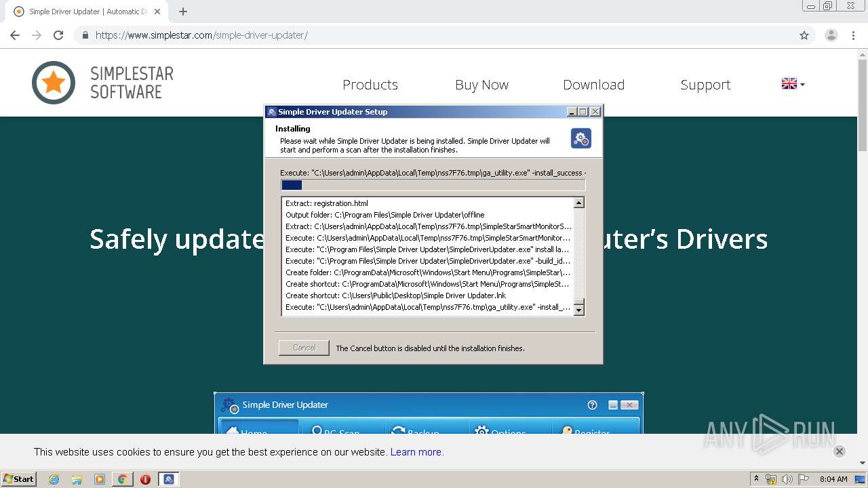Click the network tray icon

771,479
